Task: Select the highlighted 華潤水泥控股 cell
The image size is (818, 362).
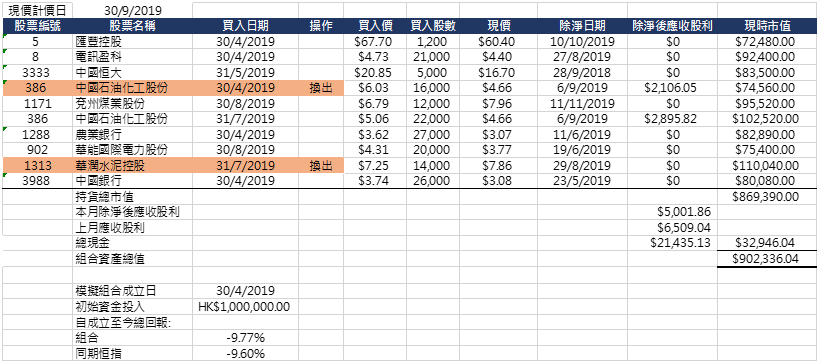Action: 133,166
